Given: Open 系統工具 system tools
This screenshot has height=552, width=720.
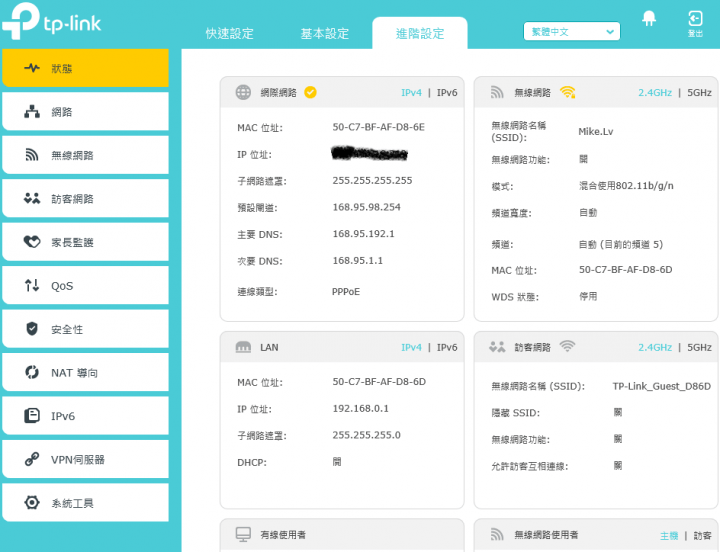Looking at the screenshot, I should pos(85,503).
